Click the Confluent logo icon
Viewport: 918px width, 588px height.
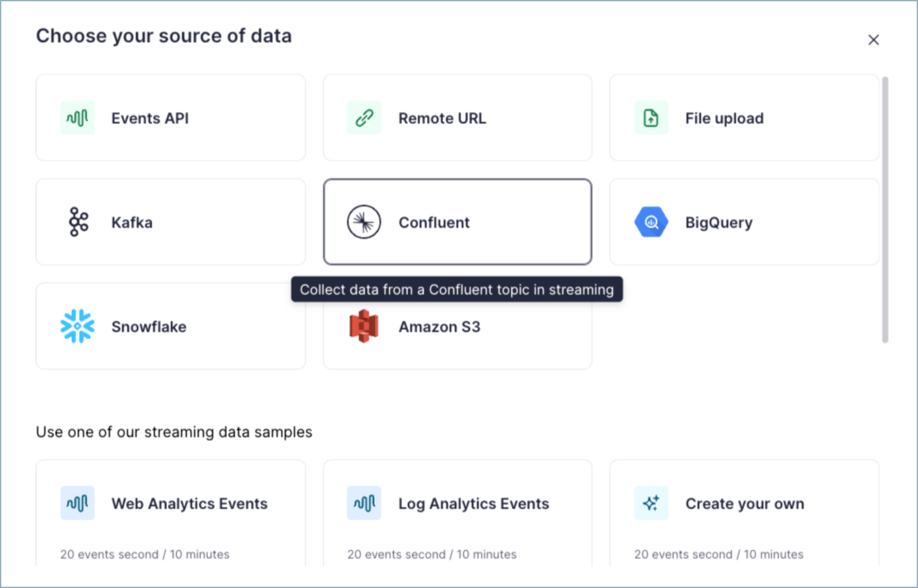tap(364, 222)
